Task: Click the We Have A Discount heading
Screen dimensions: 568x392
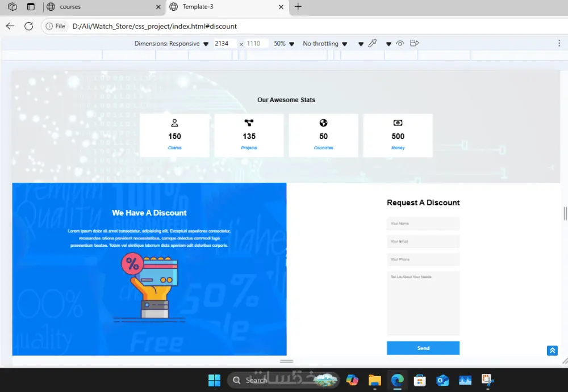Action: pyautogui.click(x=149, y=213)
